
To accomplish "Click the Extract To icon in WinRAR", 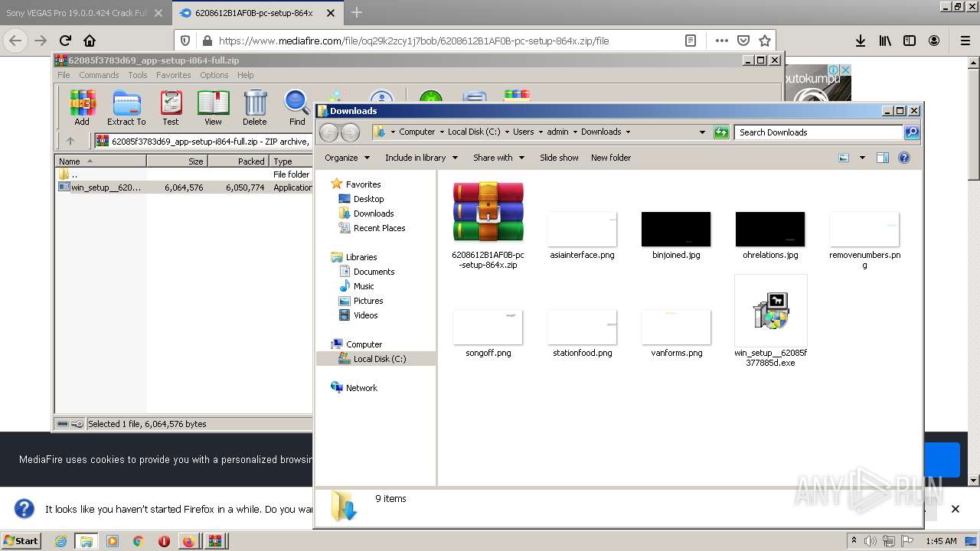I will (126, 107).
